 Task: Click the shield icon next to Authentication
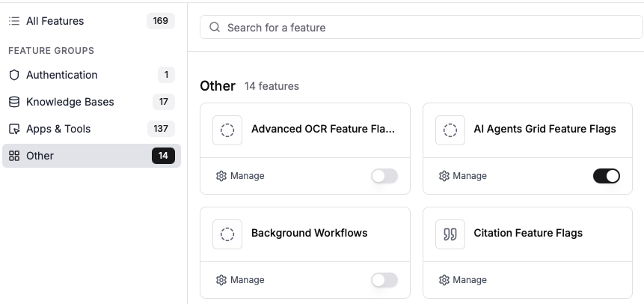click(x=14, y=75)
